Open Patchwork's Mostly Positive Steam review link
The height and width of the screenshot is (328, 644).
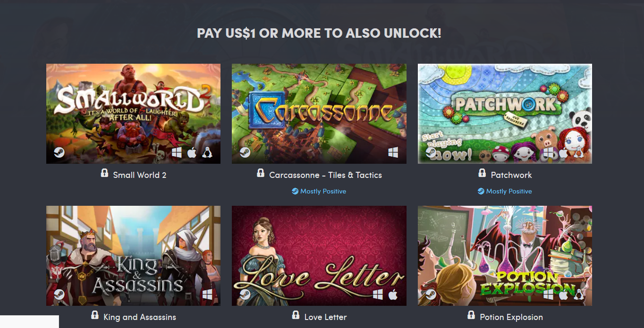click(x=505, y=191)
